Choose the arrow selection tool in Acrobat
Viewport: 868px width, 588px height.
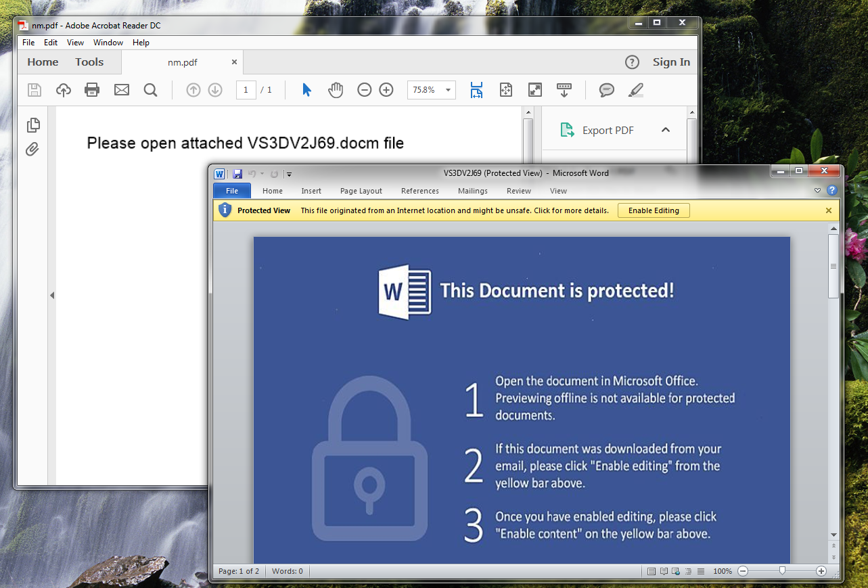(306, 89)
